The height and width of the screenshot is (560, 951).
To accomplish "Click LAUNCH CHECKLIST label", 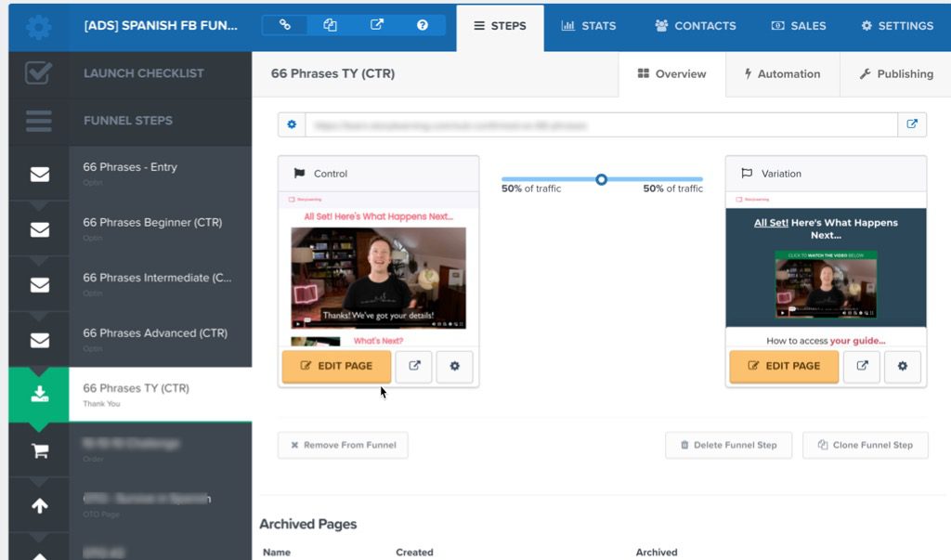I will pos(144,73).
